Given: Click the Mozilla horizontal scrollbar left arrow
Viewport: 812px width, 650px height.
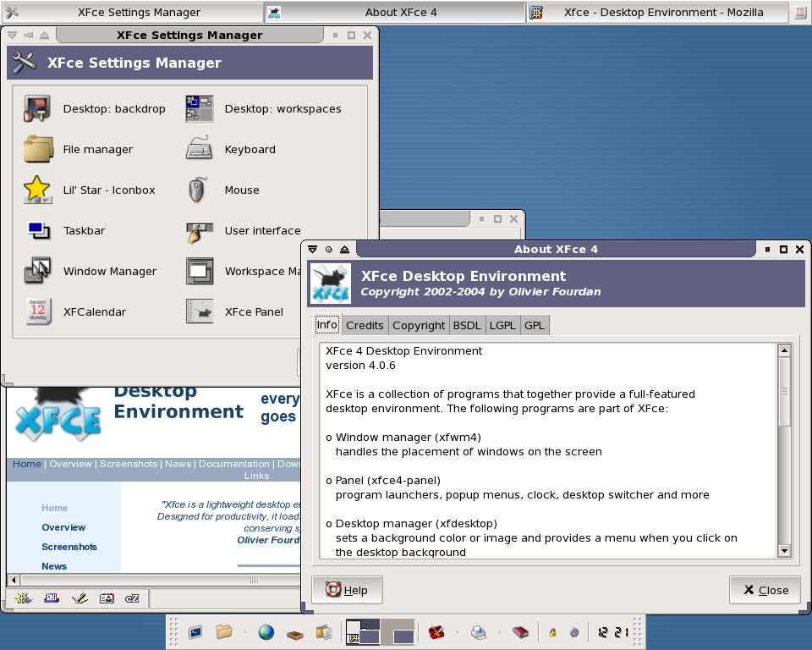Looking at the screenshot, I should pos(14,580).
